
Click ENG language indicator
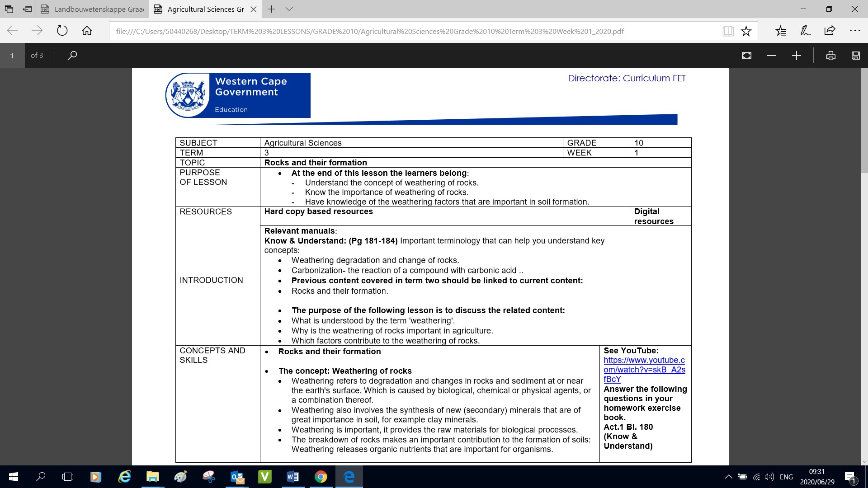(x=786, y=477)
